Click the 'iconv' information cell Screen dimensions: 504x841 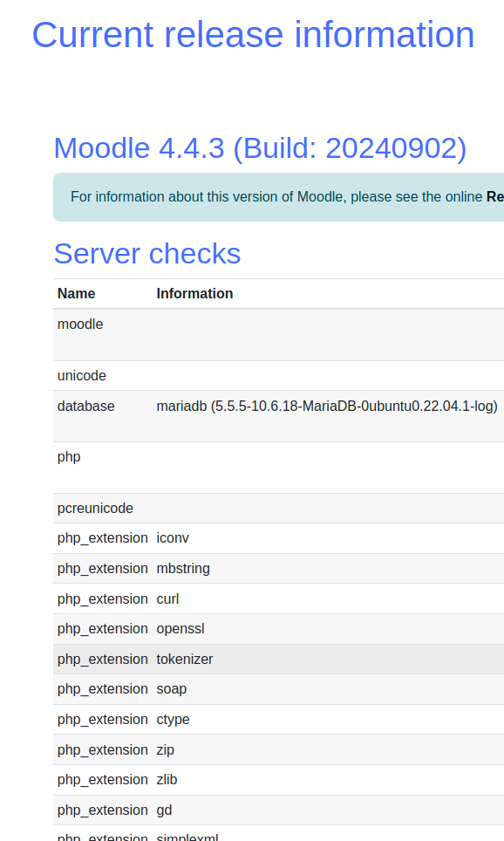[173, 538]
